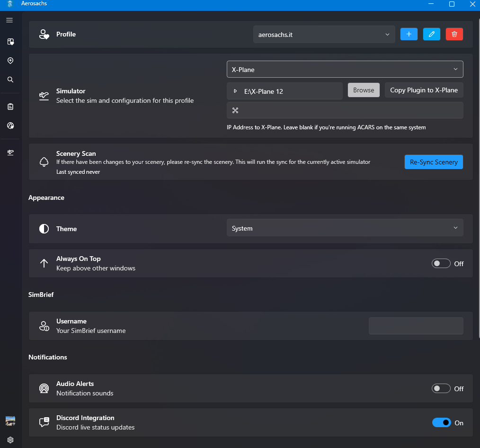Click the globe sidebar icon
480x448 pixels.
point(10,125)
